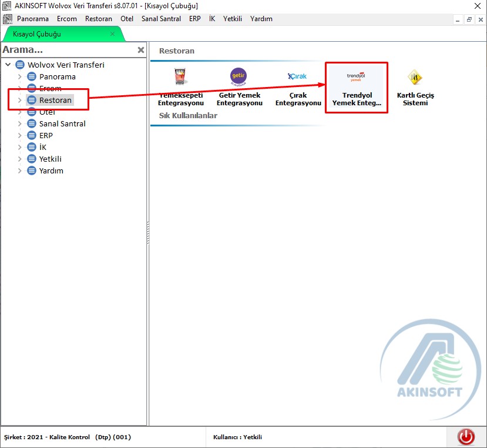This screenshot has width=487, height=448.
Task: Open the Otel menu
Action: point(127,19)
